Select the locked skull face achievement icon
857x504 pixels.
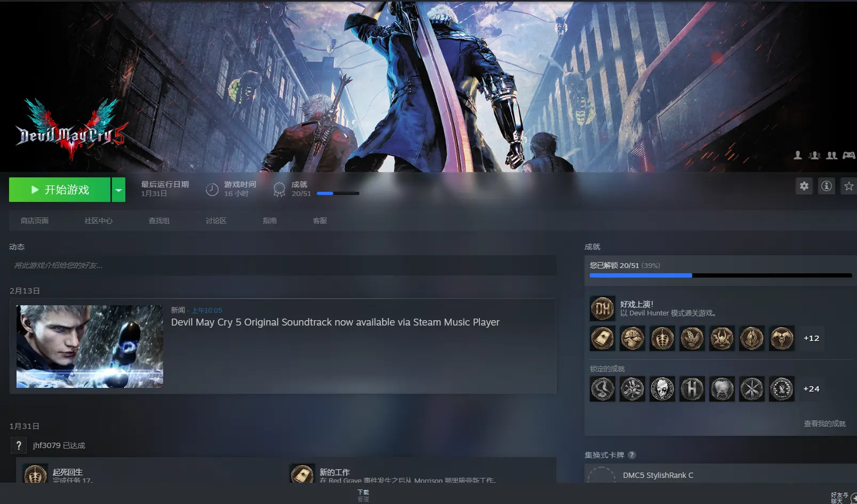coord(662,389)
